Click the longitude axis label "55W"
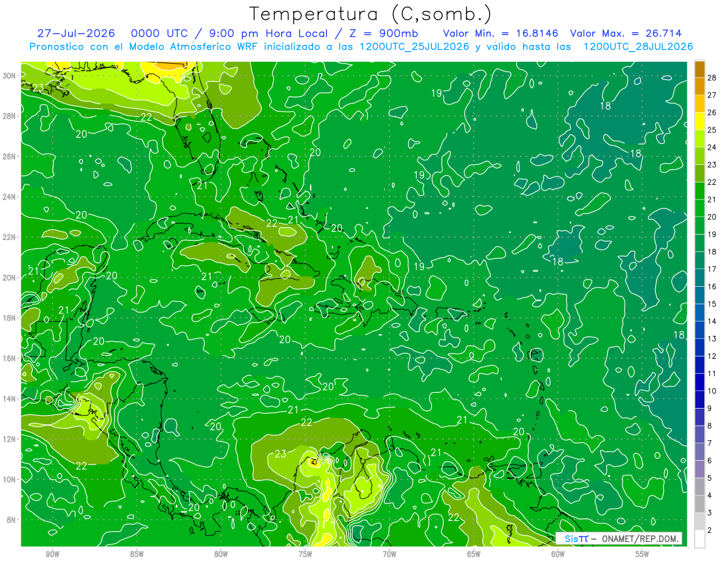Screen dimensions: 728x562 (x=642, y=555)
